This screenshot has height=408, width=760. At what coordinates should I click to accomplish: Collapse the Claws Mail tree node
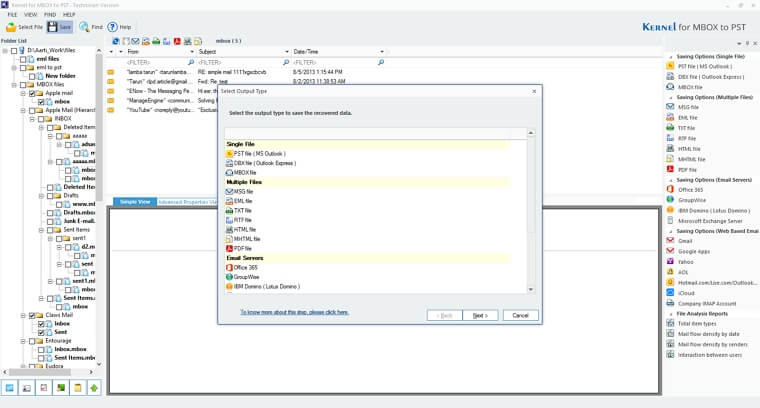23,315
